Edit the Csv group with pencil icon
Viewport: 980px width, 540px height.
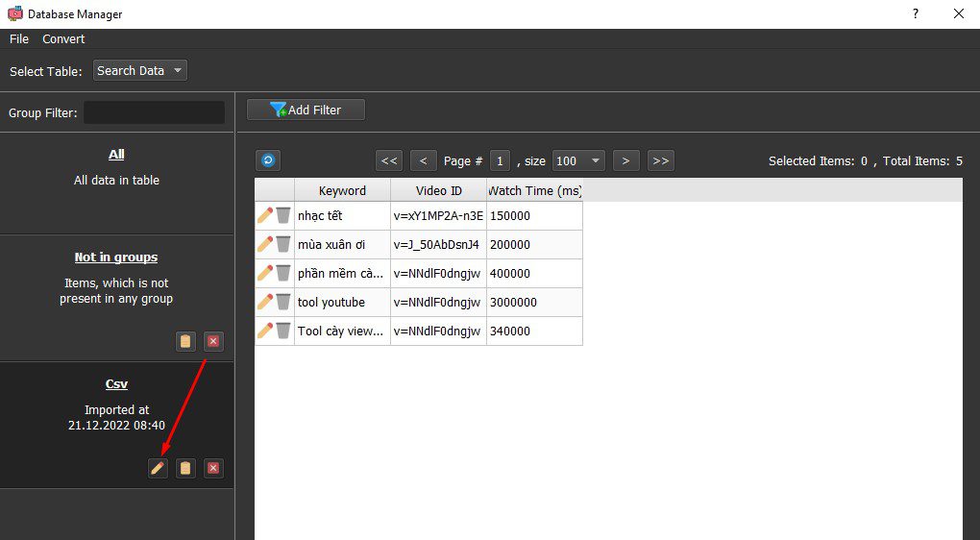pyautogui.click(x=158, y=468)
